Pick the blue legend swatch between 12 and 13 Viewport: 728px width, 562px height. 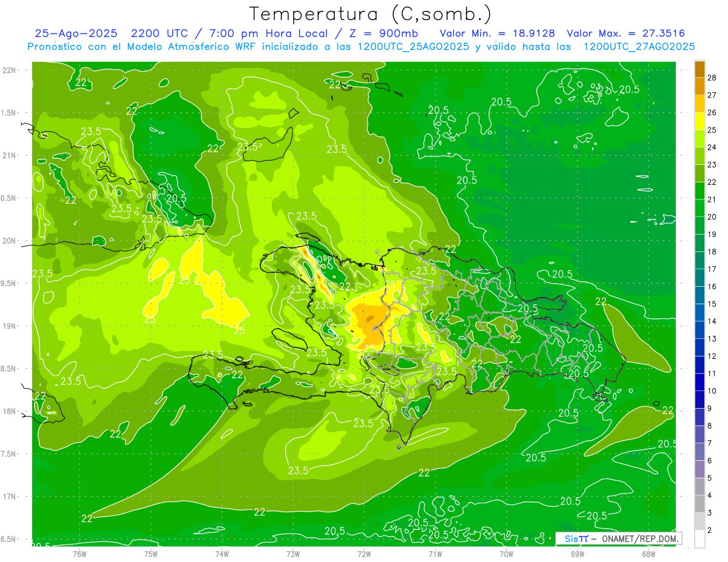click(x=699, y=347)
